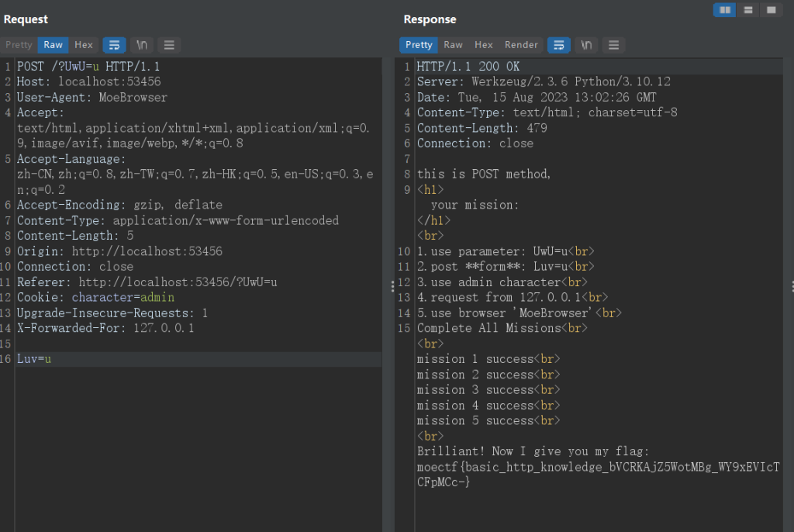This screenshot has height=532, width=794.
Task: Click the 'Content-Length: 479' response header
Action: (482, 128)
